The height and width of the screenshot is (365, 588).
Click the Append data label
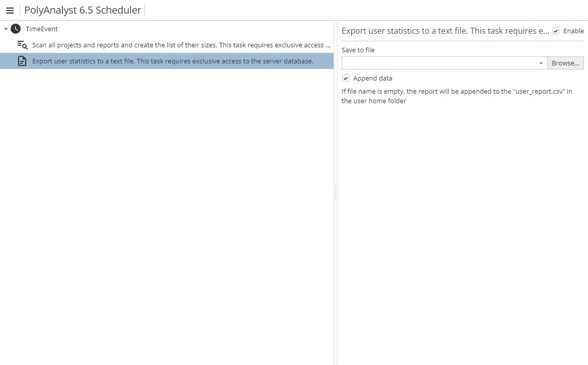tap(372, 79)
